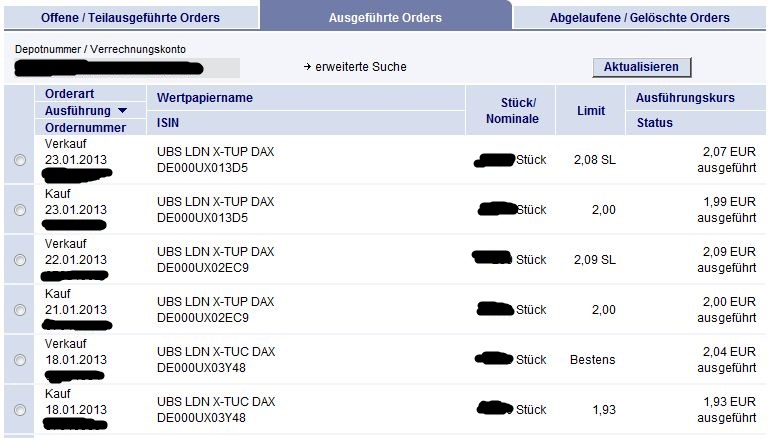Viewport: 781px width, 438px height.
Task: Click the Ausführungskurs column header
Action: (x=685, y=98)
